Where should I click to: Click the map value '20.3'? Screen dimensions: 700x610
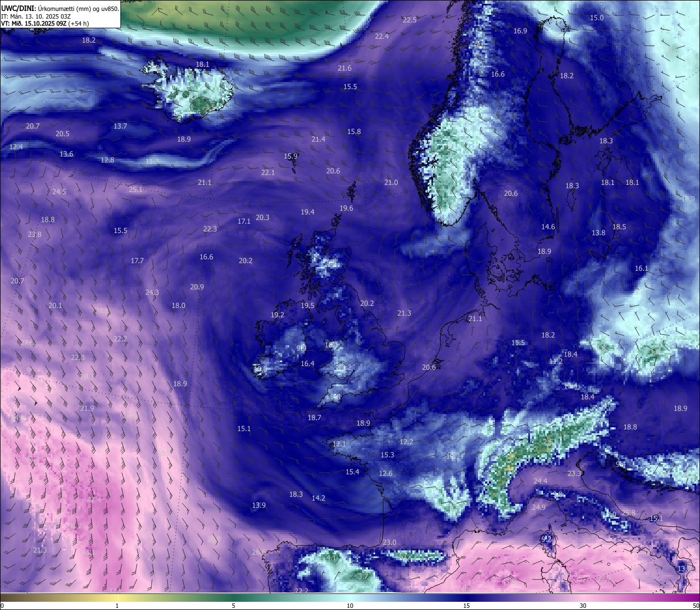point(262,217)
